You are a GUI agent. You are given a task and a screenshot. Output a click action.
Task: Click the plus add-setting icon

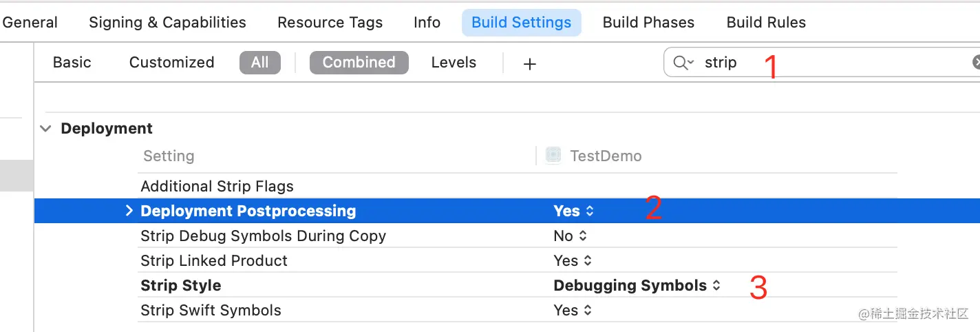point(529,63)
